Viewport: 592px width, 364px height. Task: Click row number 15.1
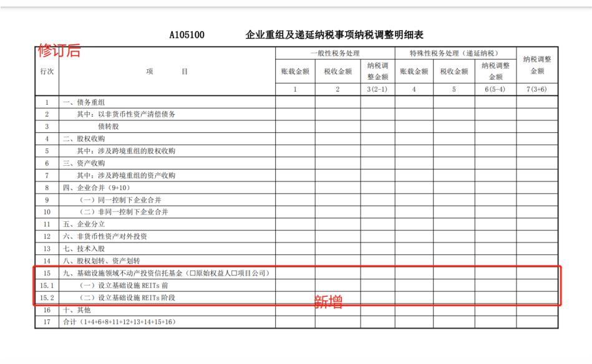[47, 285]
